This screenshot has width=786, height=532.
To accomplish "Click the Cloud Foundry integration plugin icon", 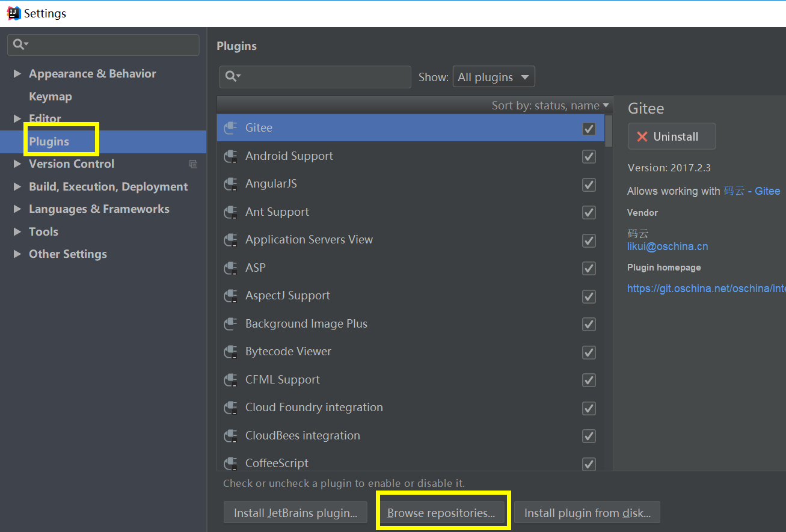I will [230, 408].
